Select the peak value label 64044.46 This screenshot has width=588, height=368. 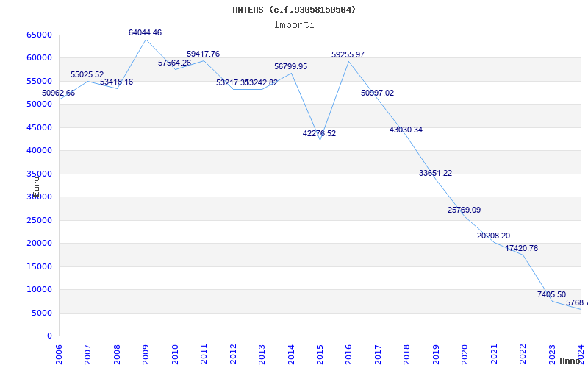tap(145, 32)
